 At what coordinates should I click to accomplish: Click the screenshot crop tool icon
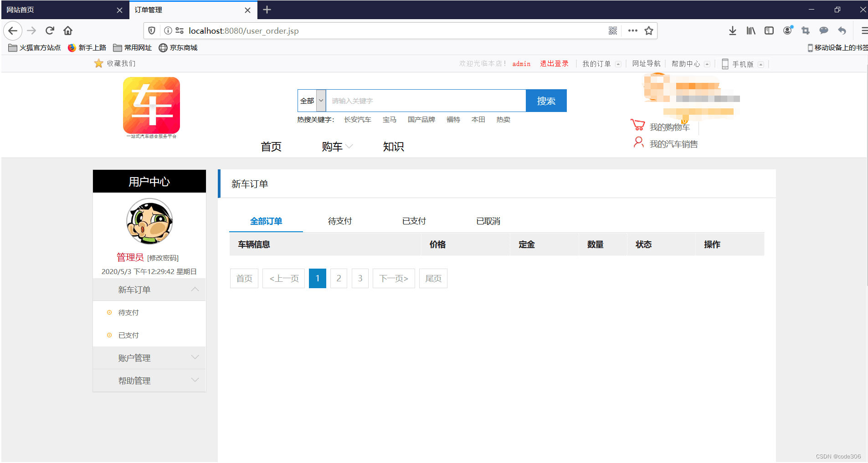click(x=806, y=31)
